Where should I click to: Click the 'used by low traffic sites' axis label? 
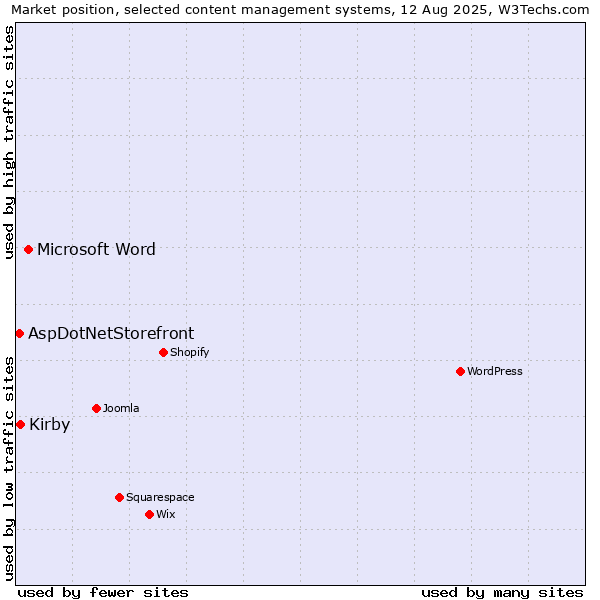9,469
